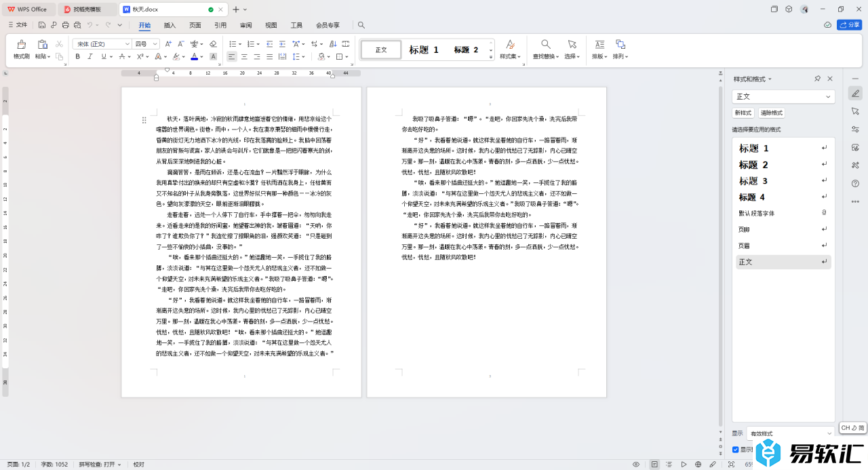Click the Select (选择) cursor icon
The image size is (868, 470).
tap(572, 44)
